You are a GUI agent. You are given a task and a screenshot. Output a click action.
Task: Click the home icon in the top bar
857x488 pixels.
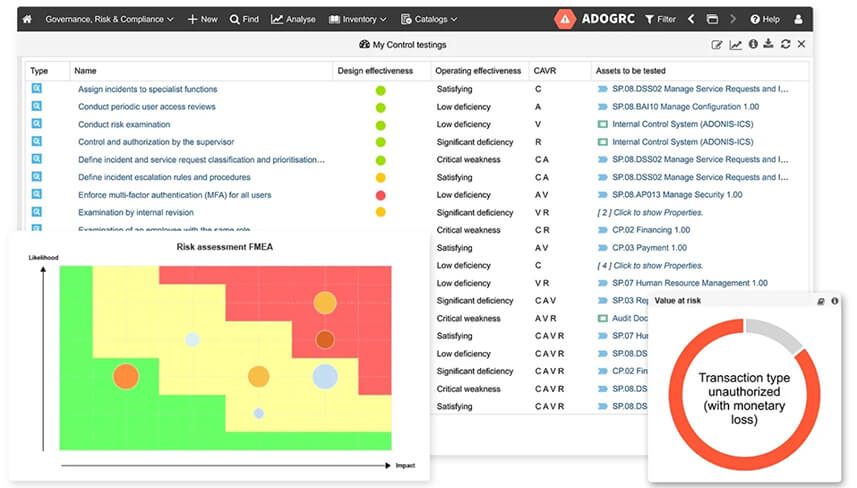[x=27, y=19]
